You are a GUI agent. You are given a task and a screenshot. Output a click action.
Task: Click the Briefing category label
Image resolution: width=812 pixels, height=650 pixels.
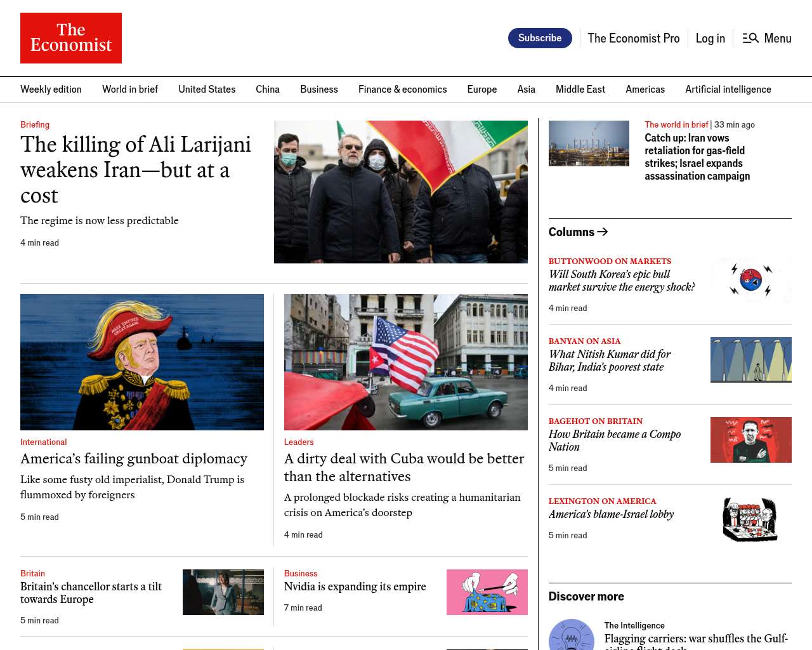35,124
